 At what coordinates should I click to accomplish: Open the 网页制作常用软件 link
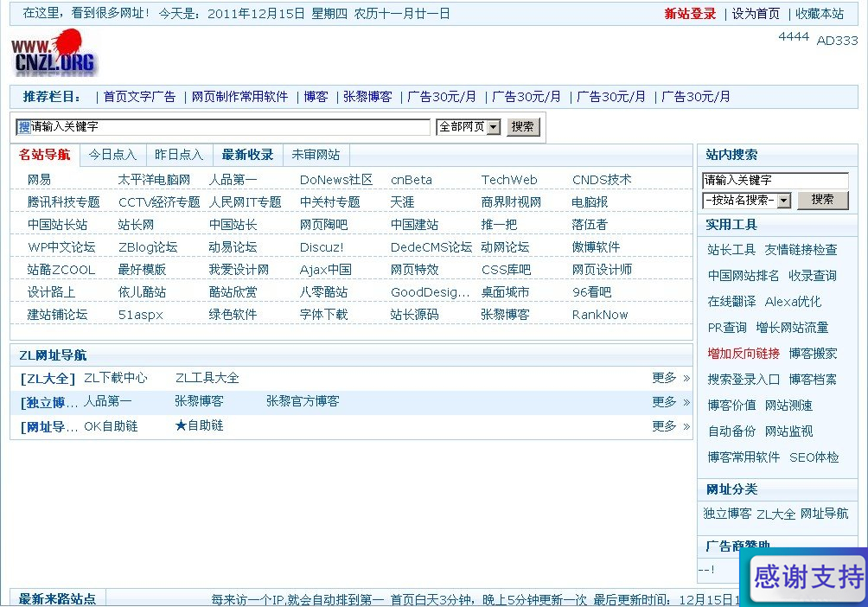coord(239,97)
